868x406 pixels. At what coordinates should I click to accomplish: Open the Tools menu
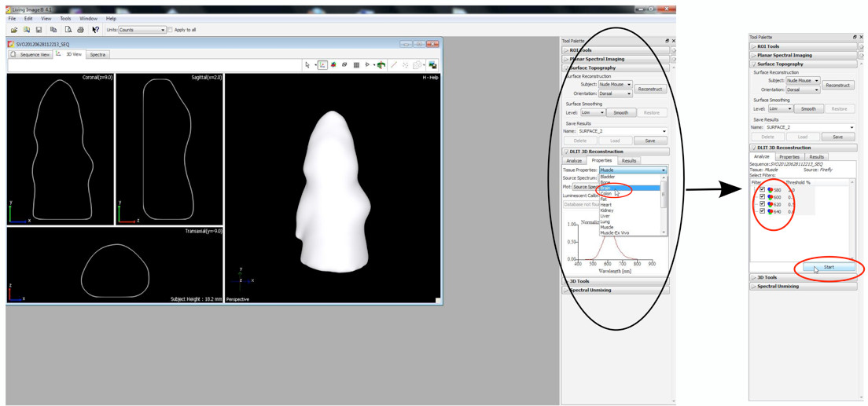[65, 18]
